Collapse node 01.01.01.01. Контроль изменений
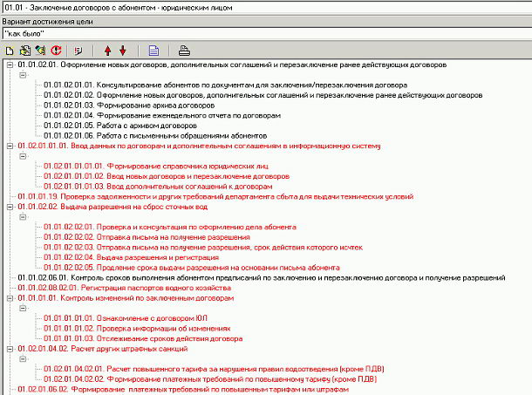The image size is (532, 395). click(10, 298)
